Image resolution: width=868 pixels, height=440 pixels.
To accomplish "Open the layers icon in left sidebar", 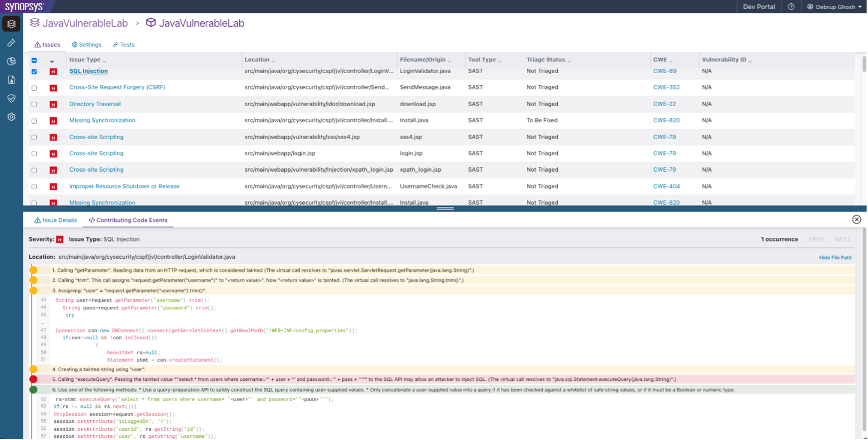I will [11, 24].
